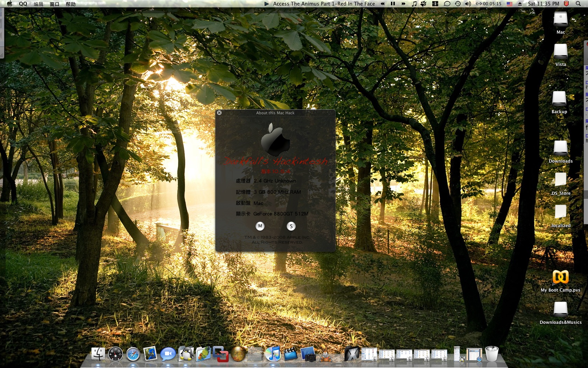
Task: Open the US flag input menu
Action: (x=510, y=4)
